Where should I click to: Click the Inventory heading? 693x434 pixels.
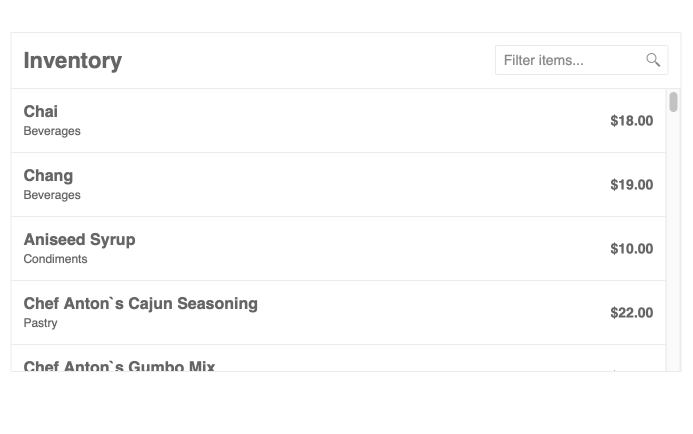[73, 60]
